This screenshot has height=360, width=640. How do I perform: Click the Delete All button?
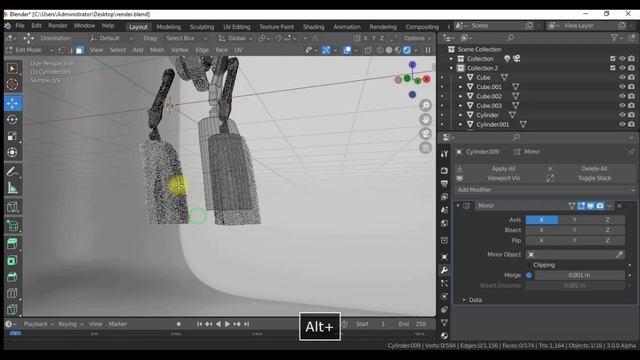point(594,169)
